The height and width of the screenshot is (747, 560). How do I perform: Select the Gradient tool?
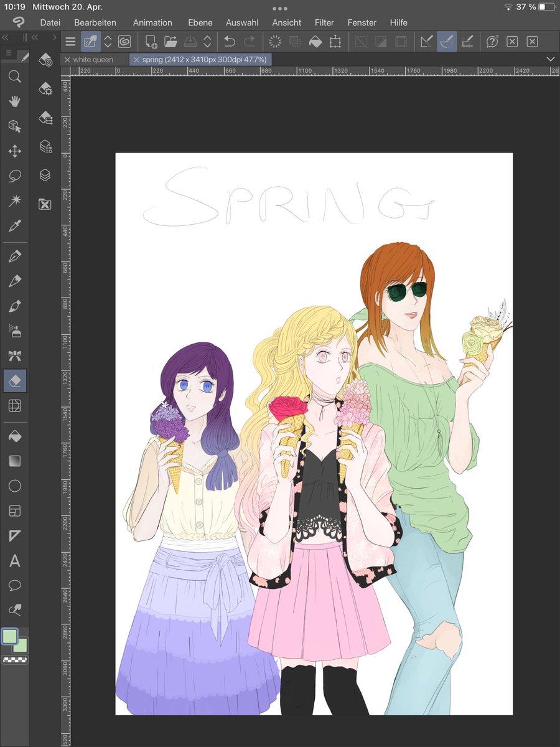click(15, 461)
